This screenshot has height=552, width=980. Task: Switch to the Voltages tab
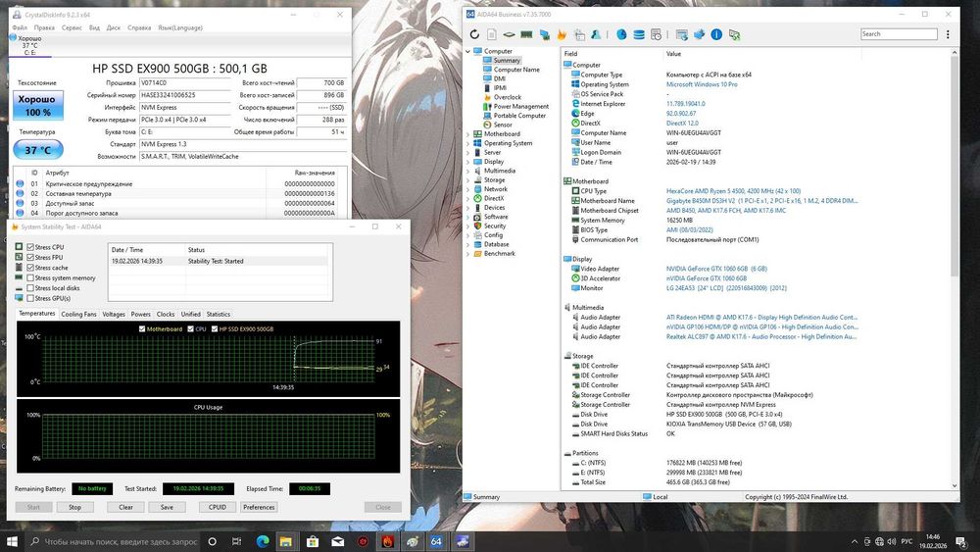pyautogui.click(x=113, y=315)
